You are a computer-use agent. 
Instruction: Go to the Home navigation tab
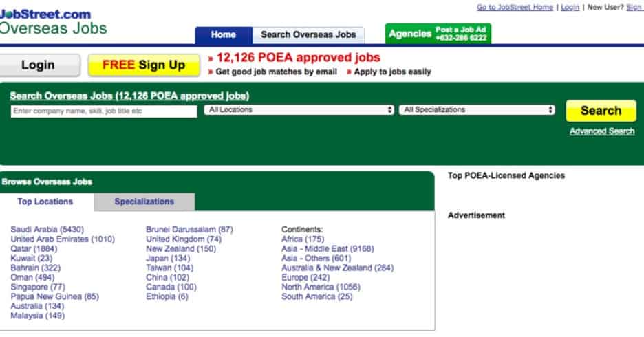click(223, 34)
